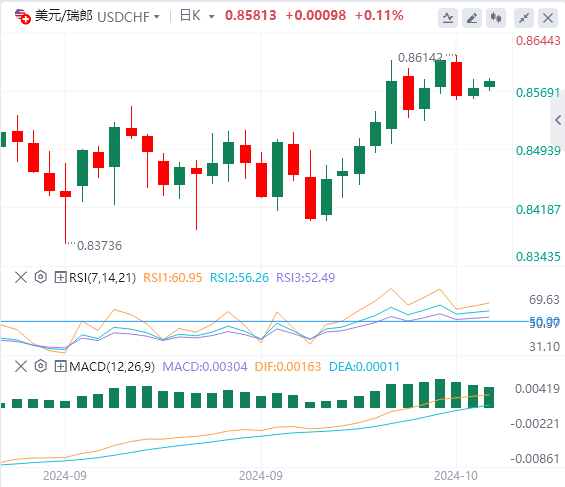This screenshot has width=565, height=487.
Task: Click the 0.86443 price axis label
Action: pos(538,41)
